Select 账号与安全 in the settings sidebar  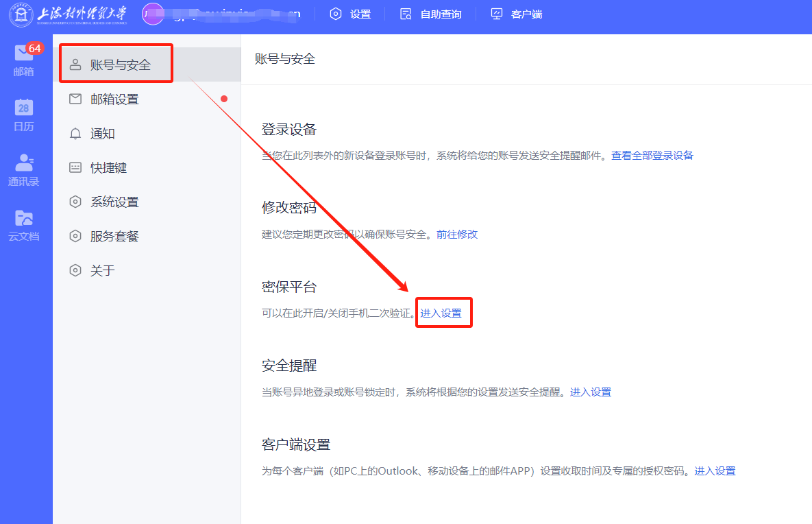[120, 65]
